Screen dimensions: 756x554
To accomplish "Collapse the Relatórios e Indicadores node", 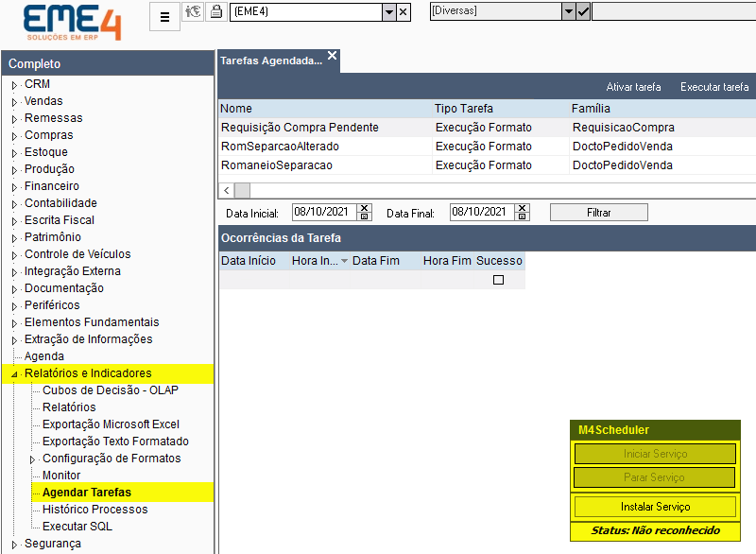I will click(x=14, y=374).
